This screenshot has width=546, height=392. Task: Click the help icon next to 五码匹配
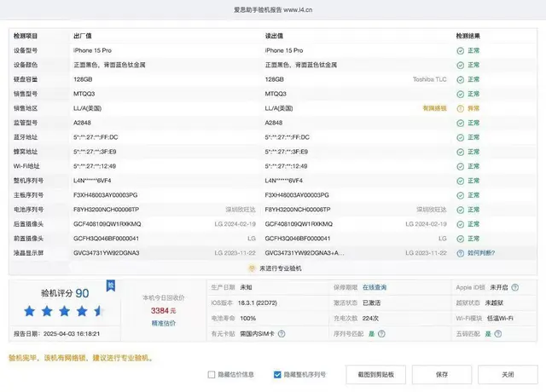coord(498,334)
